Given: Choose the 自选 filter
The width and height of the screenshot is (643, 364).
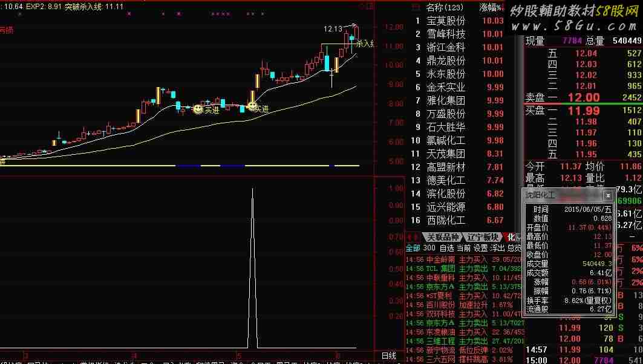Looking at the screenshot, I should 446,248.
